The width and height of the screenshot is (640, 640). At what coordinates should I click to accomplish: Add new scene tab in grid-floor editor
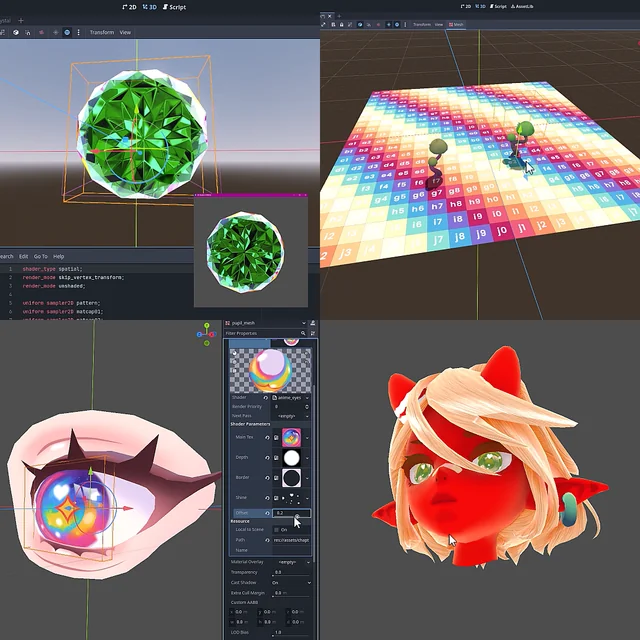point(339,16)
